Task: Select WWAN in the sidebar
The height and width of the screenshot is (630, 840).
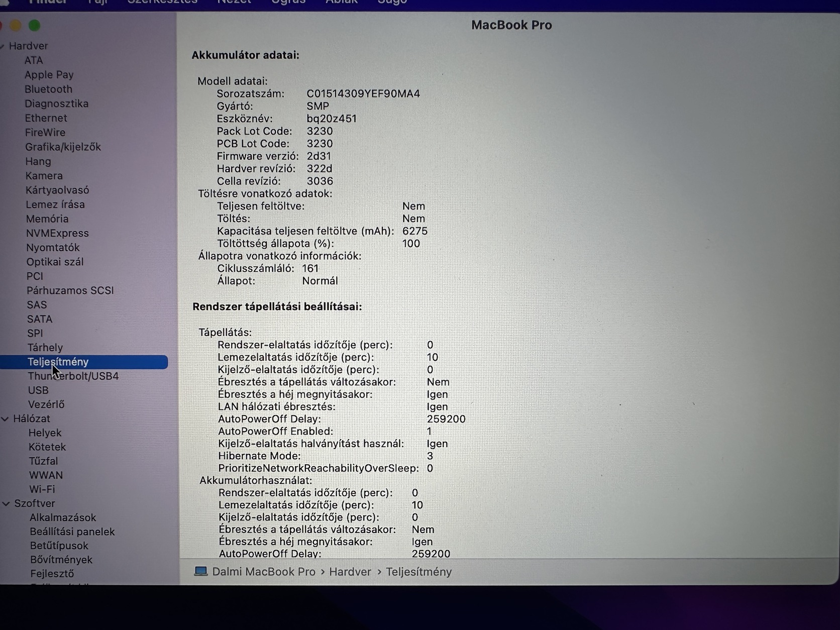Action: (46, 475)
